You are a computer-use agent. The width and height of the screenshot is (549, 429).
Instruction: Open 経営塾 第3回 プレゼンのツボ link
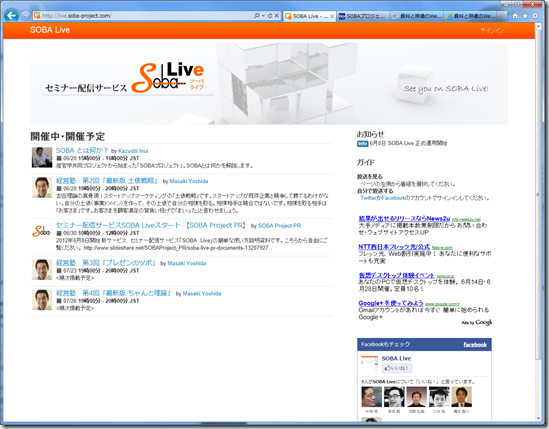106,263
